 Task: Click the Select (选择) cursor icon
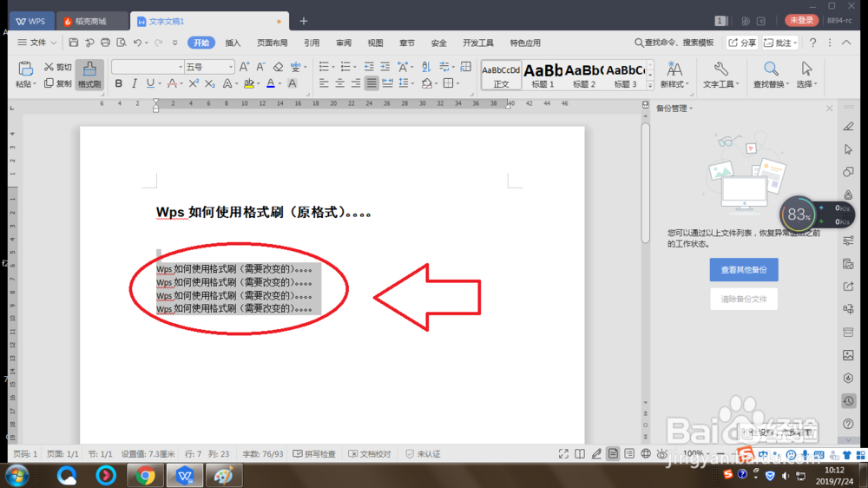pyautogui.click(x=806, y=69)
